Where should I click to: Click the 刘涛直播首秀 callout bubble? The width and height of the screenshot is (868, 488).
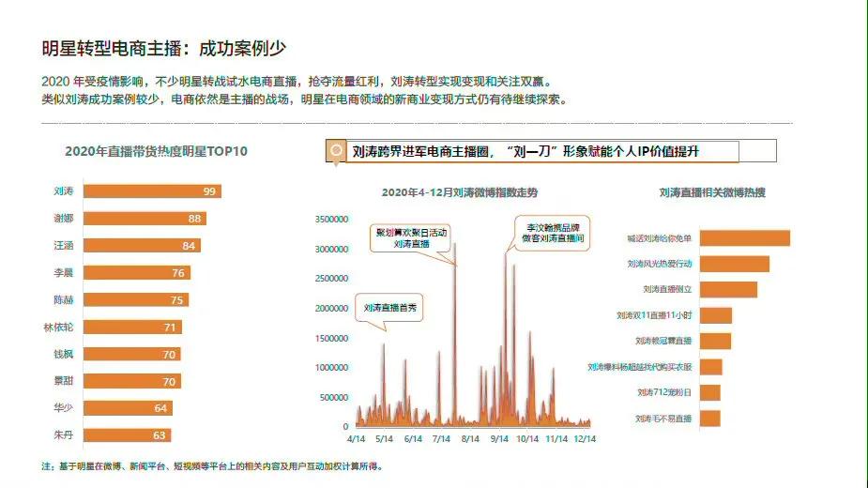pyautogui.click(x=388, y=307)
